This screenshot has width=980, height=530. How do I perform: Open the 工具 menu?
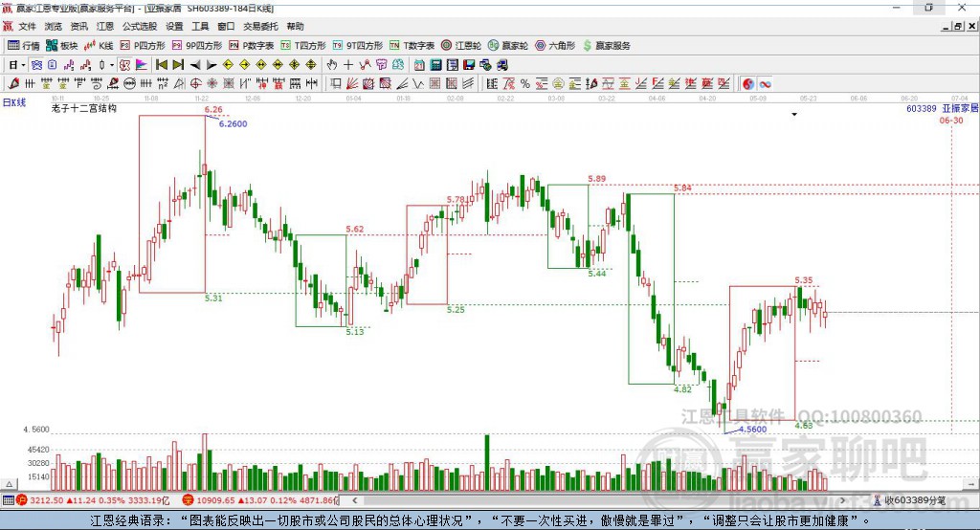point(200,26)
